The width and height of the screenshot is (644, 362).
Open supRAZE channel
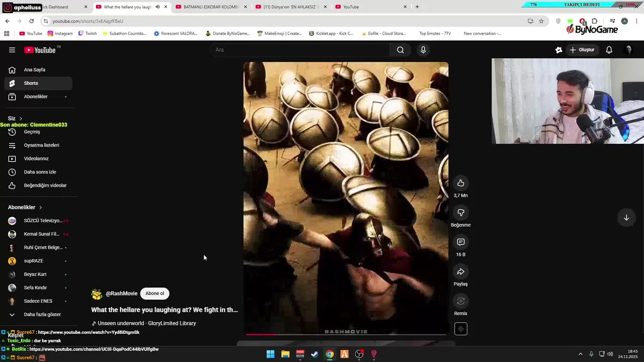point(38,261)
